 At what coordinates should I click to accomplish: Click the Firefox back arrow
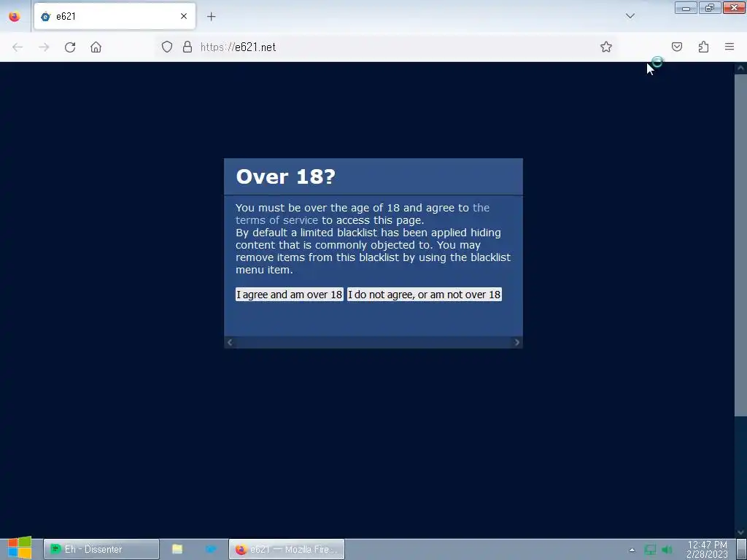[x=18, y=47]
